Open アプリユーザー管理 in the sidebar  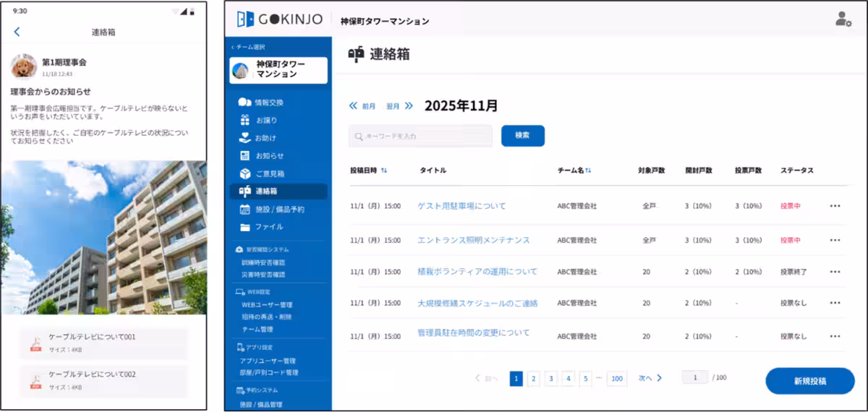268,361
